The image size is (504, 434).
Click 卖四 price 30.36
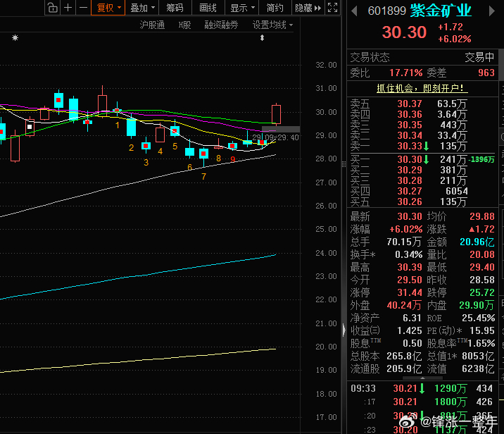[x=410, y=115]
